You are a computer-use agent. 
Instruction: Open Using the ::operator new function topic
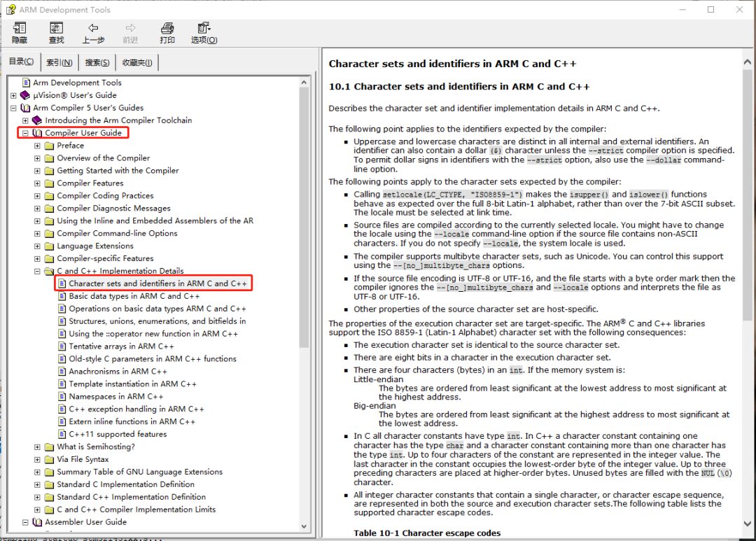(x=153, y=334)
